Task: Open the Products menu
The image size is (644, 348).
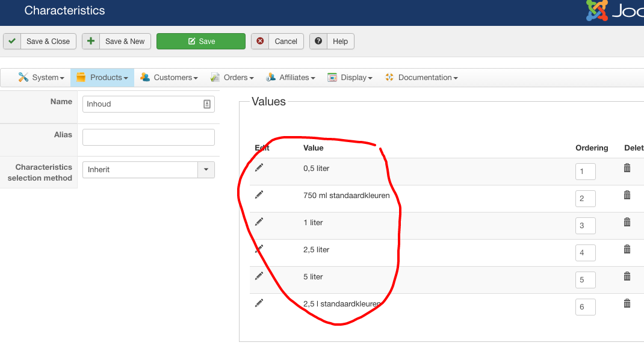Action: [102, 77]
